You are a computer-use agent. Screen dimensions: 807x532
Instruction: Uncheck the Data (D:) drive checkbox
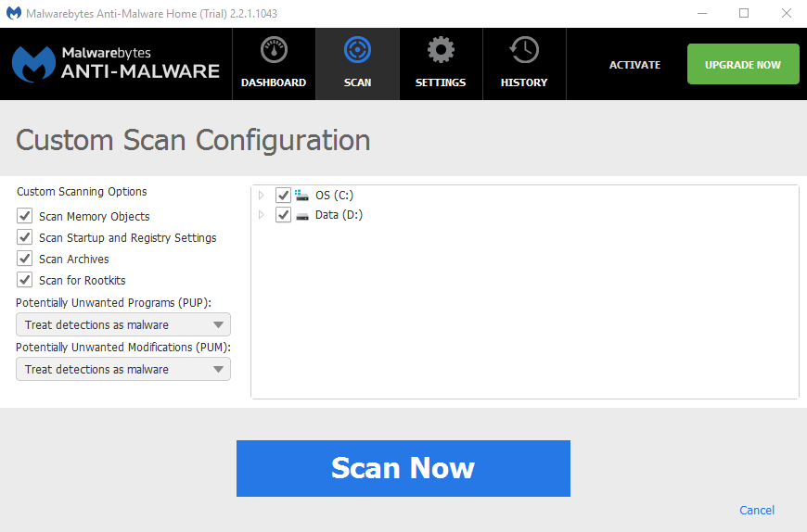283,215
